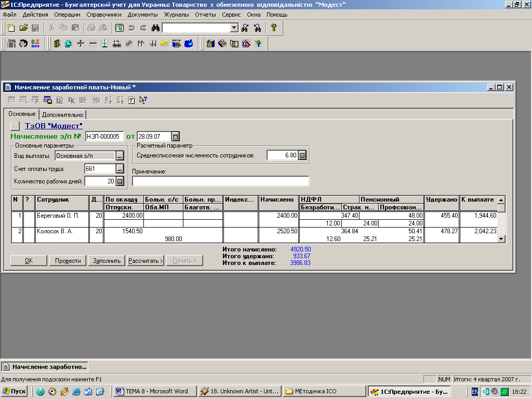Click the table scrollbar up arrow

click(x=501, y=200)
